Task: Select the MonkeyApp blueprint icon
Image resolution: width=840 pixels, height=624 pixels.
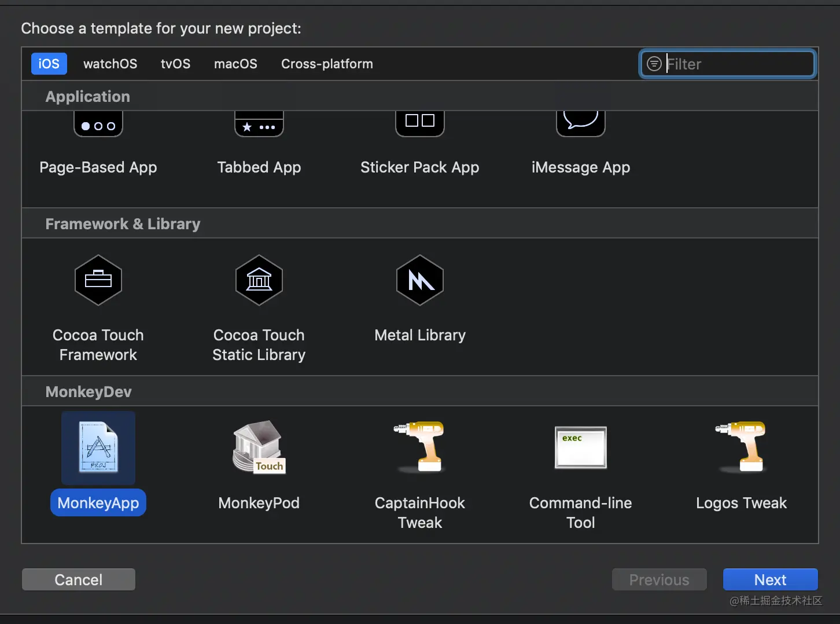Action: coord(98,447)
